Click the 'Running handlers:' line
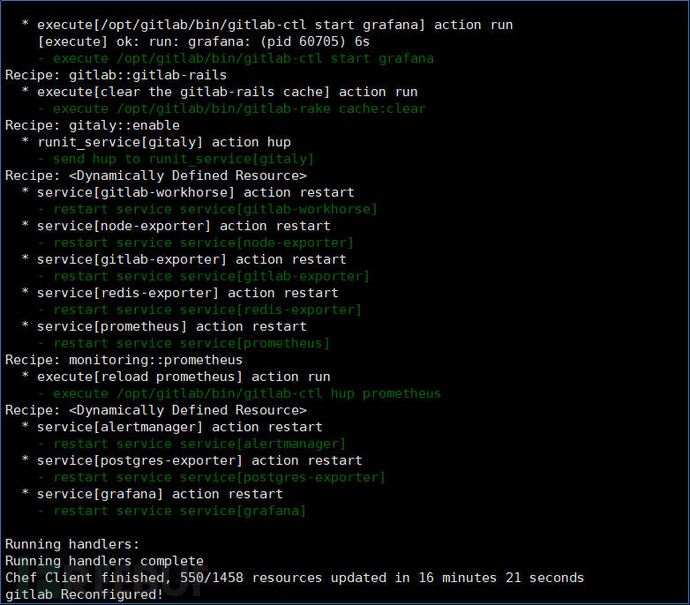Viewport: 690px width, 605px height. coord(72,544)
